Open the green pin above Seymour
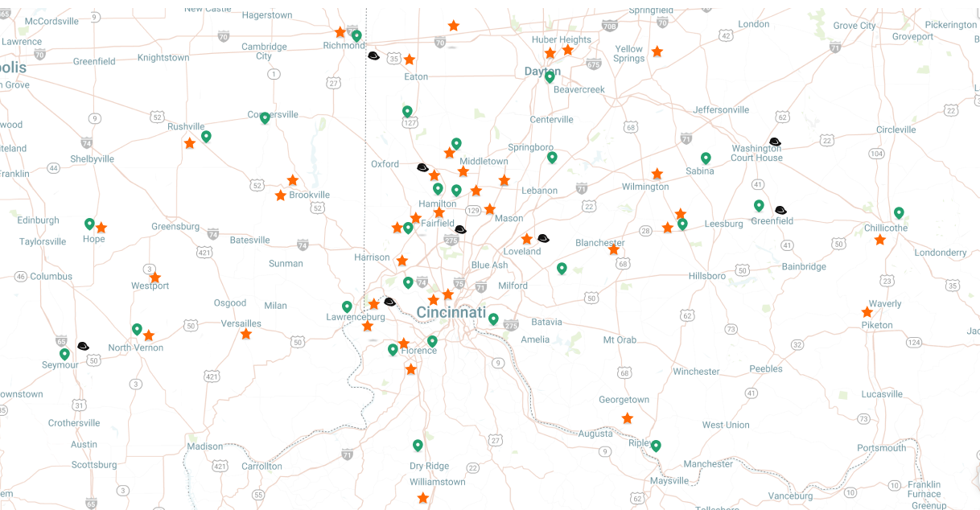The height and width of the screenshot is (510, 980). pos(64,354)
